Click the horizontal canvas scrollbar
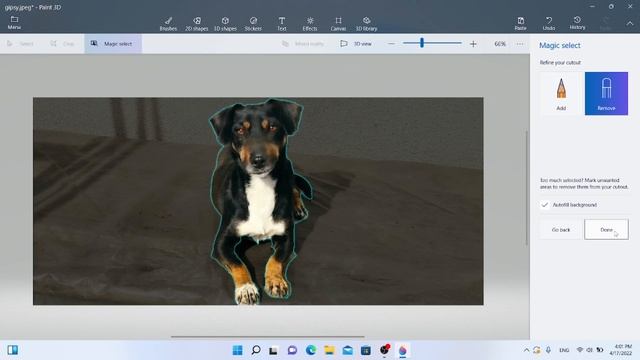This screenshot has height=360, width=640. (x=268, y=337)
